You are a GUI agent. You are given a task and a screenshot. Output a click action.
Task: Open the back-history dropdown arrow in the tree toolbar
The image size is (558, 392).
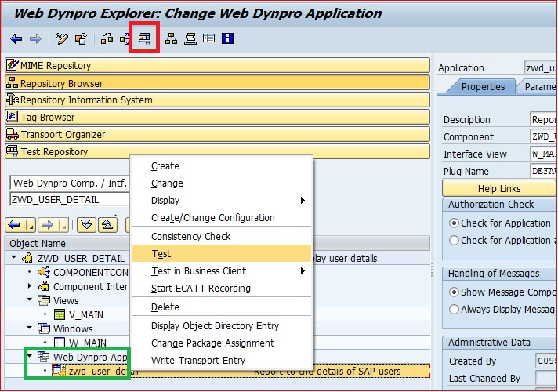click(x=31, y=225)
